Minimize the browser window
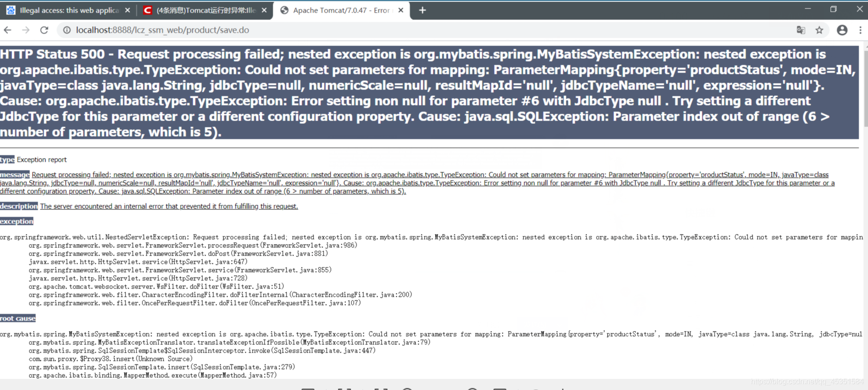The height and width of the screenshot is (390, 868). pos(808,9)
